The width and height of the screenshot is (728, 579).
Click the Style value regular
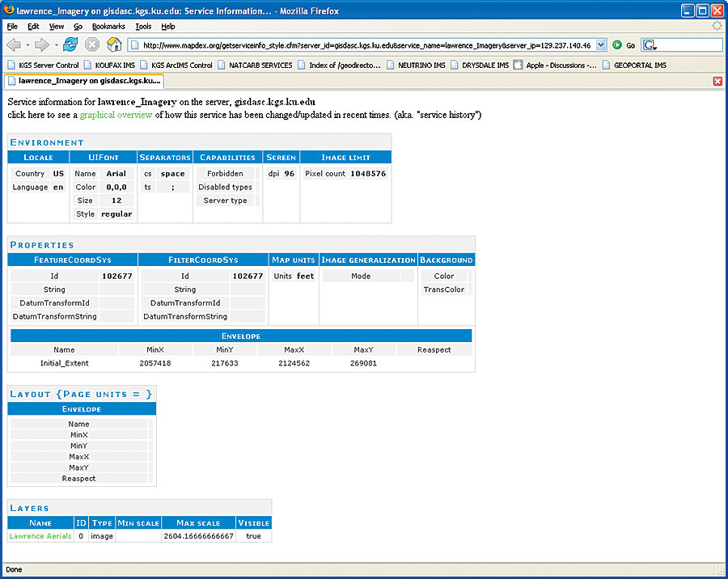click(x=116, y=214)
